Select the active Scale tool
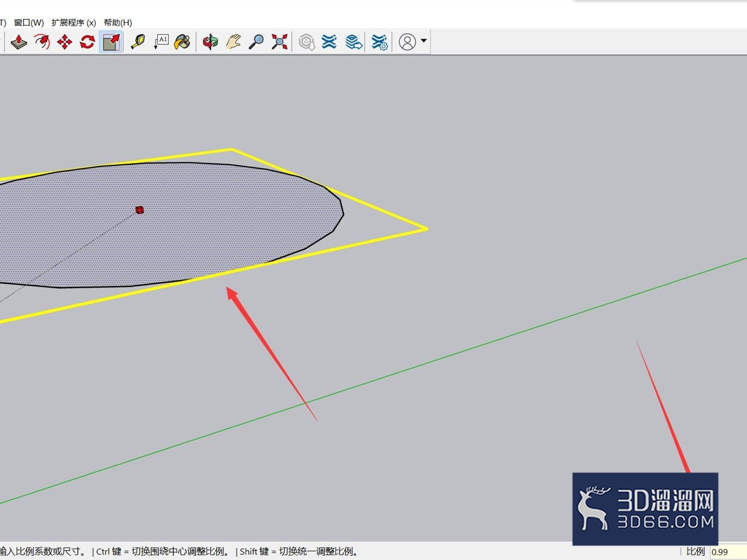The image size is (747, 560). [x=110, y=42]
